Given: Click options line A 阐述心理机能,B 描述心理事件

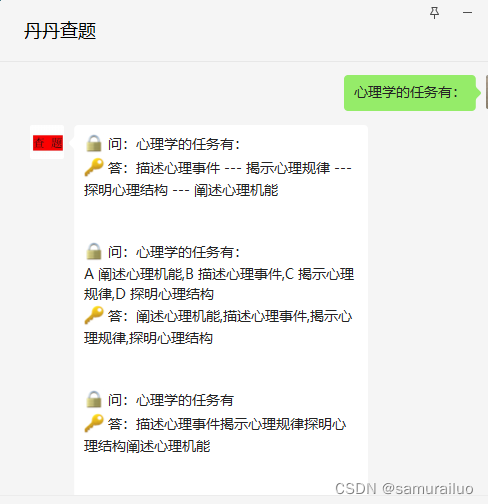Looking at the screenshot, I should pos(184,274).
